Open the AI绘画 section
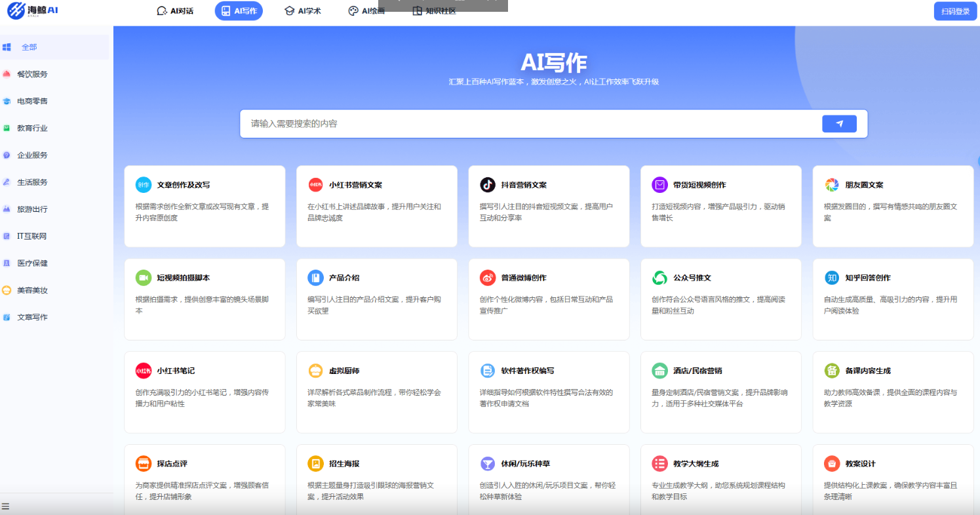Viewport: 980px width, 515px height. click(366, 10)
